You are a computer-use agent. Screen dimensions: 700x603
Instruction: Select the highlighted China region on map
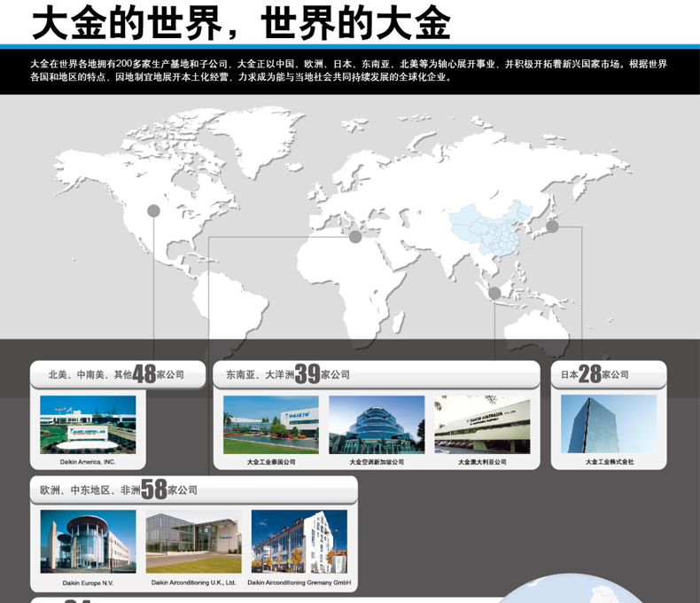(x=491, y=230)
